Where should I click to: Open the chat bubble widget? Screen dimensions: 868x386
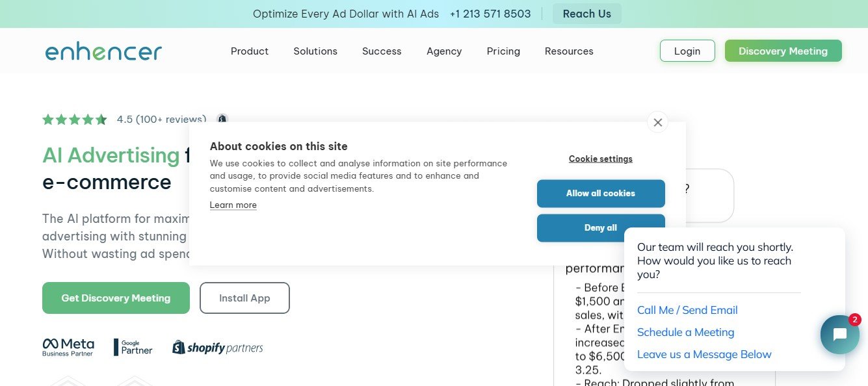pos(839,335)
